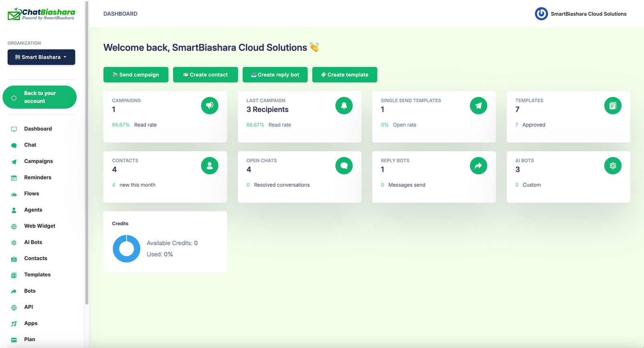Click Back to your account button
Screen dimensions: 644x348
pos(39,97)
